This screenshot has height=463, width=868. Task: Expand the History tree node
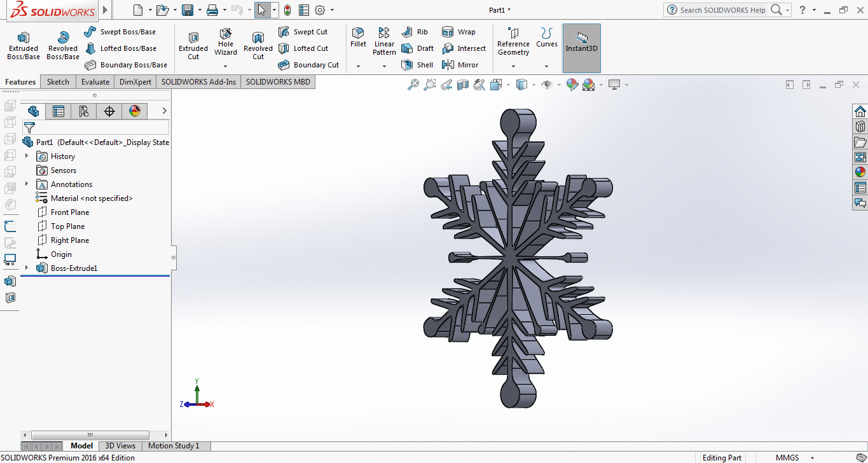pos(26,156)
